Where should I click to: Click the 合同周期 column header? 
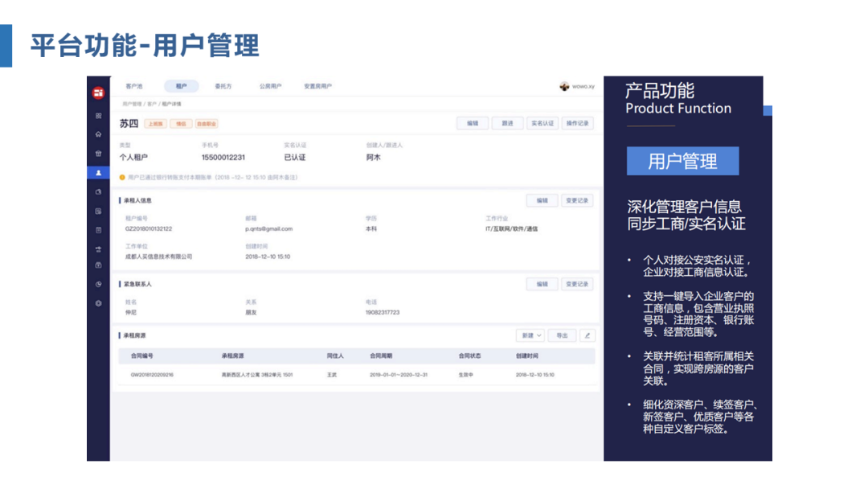[x=381, y=356]
